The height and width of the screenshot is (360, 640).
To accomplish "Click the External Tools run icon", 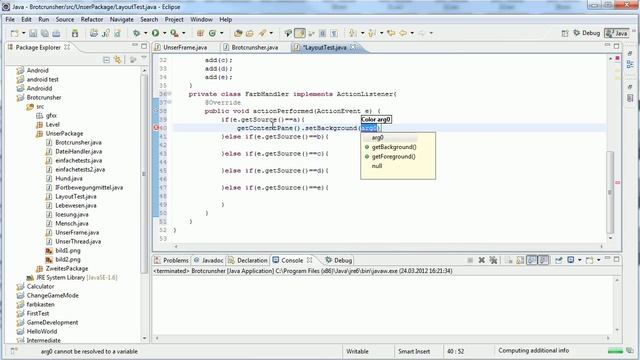I will click(x=174, y=33).
